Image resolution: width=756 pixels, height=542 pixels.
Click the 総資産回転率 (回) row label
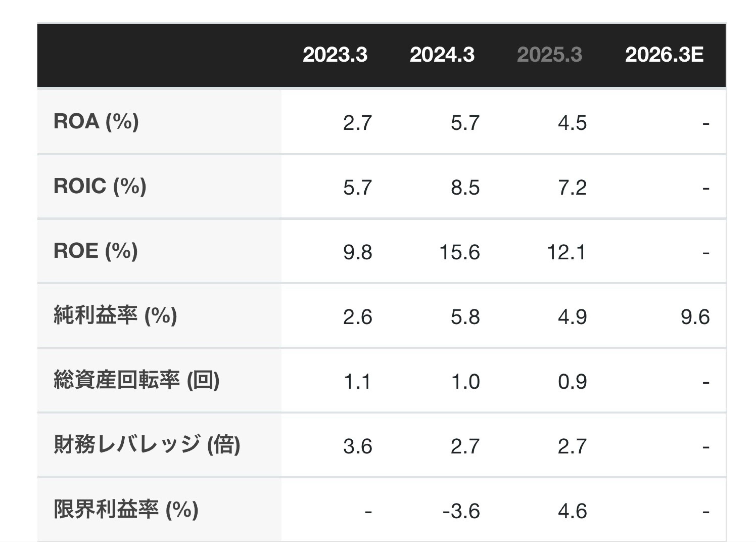[x=136, y=380]
